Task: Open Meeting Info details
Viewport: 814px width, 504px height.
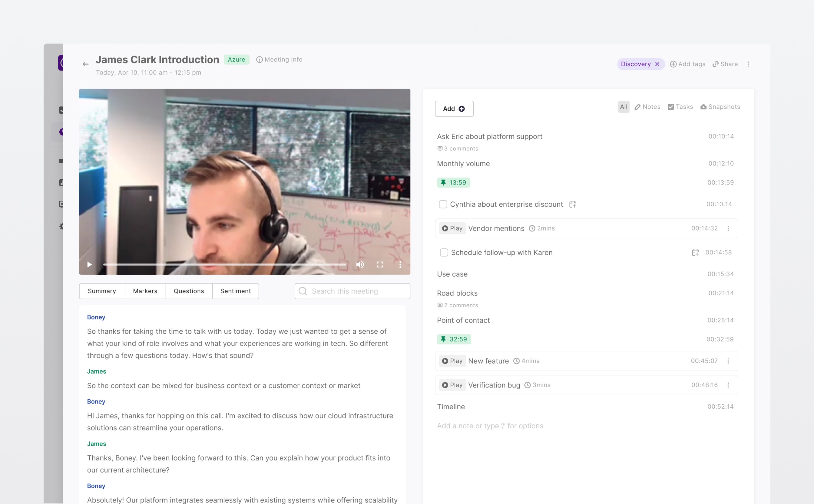Action: [x=279, y=59]
